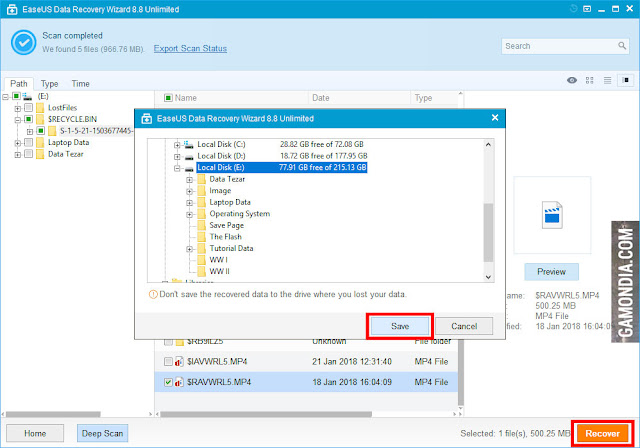Switch to the Type tab

49,84
